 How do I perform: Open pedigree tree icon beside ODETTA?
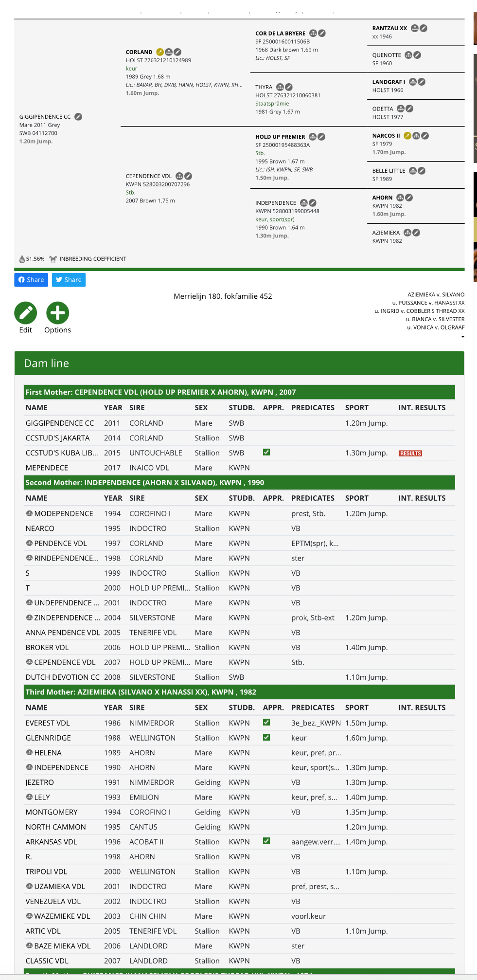[x=401, y=108]
